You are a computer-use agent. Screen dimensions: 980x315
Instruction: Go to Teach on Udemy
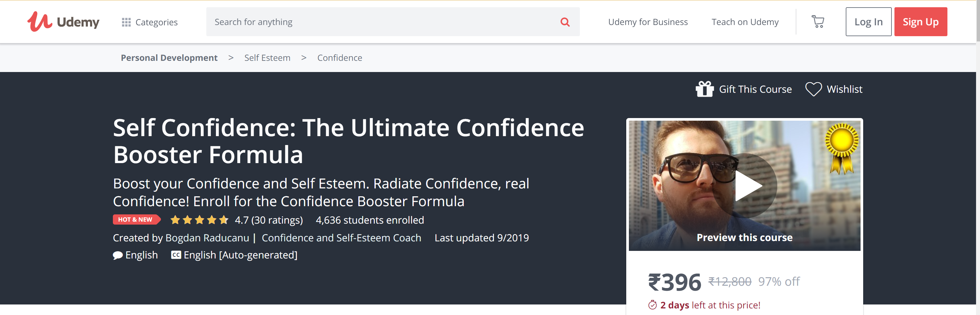coord(744,22)
